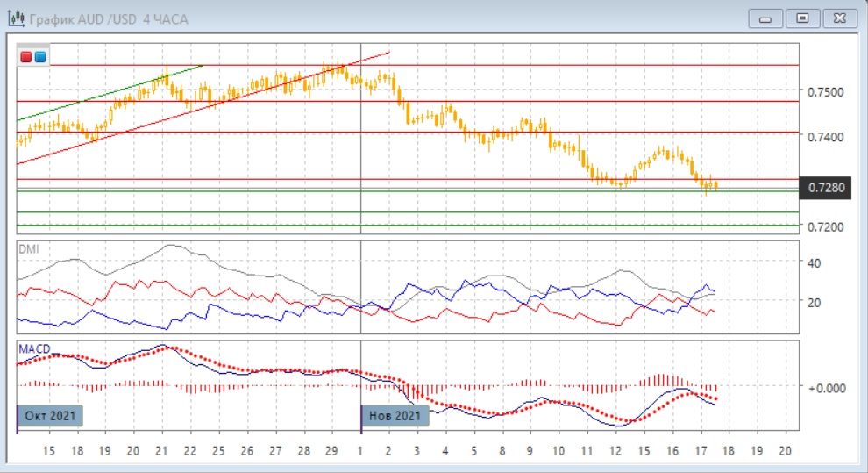Click the DMI scale value 40
Screen dimensions: 868x473
(x=813, y=263)
